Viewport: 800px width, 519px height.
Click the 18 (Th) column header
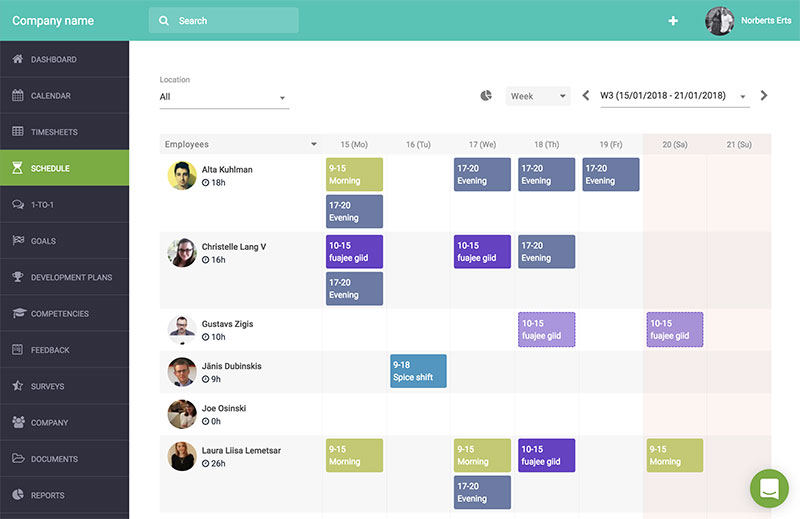[x=546, y=144]
